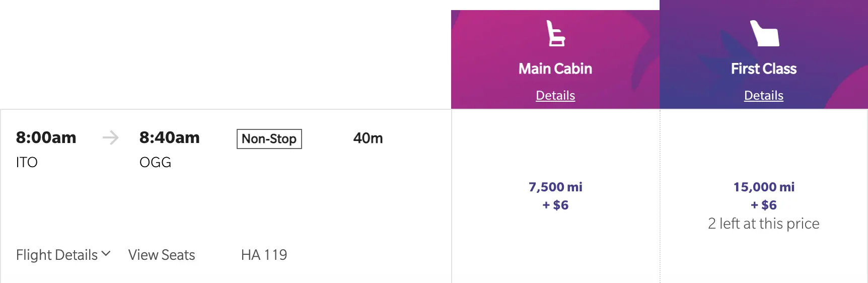Click the 8:00am departure time
868x283 pixels.
coord(46,137)
